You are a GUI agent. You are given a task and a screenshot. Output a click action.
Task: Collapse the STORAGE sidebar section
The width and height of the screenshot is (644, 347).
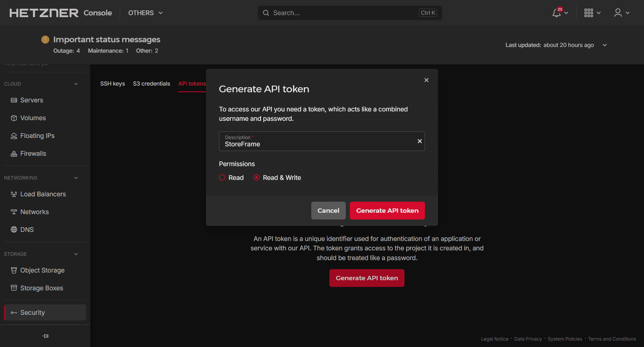tap(76, 254)
